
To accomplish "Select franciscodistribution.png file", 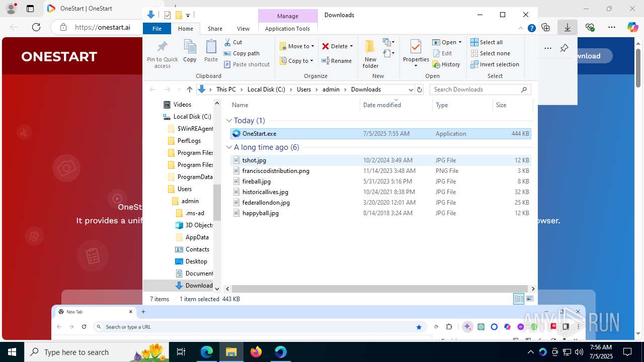I will point(380,171).
